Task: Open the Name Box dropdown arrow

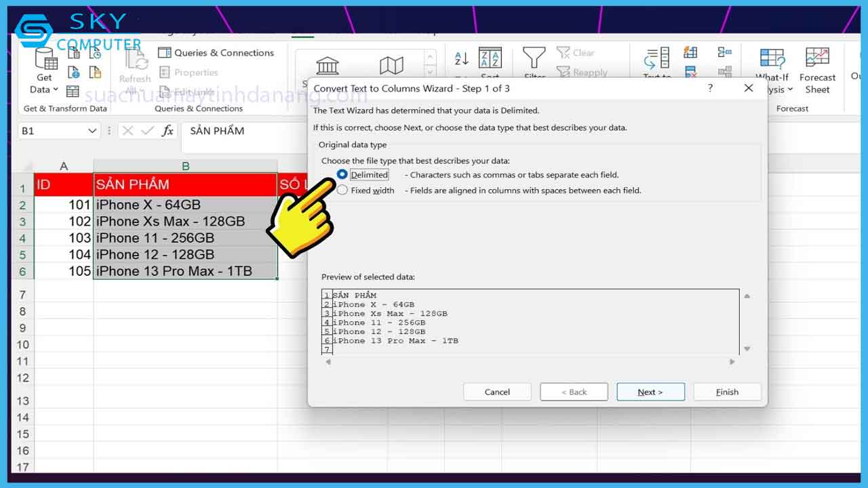Action: click(93, 131)
